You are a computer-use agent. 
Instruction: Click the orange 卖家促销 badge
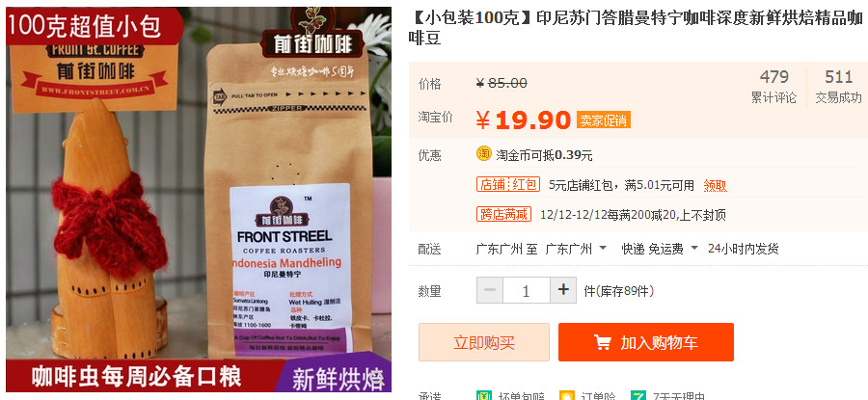click(x=604, y=120)
